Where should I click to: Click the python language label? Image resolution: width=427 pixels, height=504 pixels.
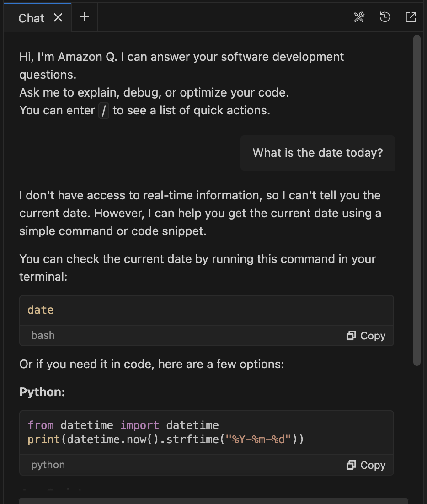pyautogui.click(x=48, y=465)
